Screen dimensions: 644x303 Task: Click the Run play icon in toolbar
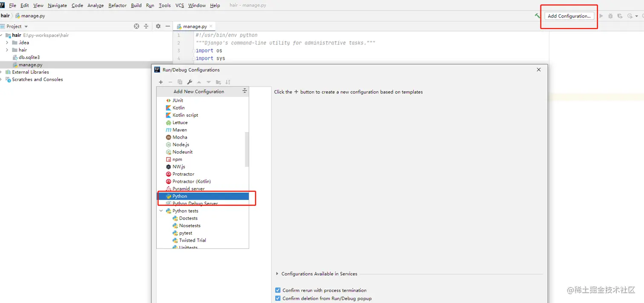click(601, 16)
